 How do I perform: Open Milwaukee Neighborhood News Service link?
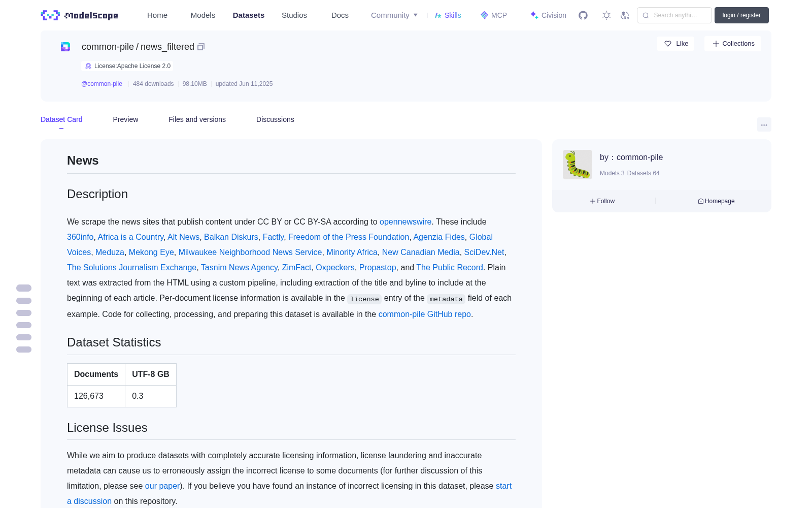[x=250, y=252]
